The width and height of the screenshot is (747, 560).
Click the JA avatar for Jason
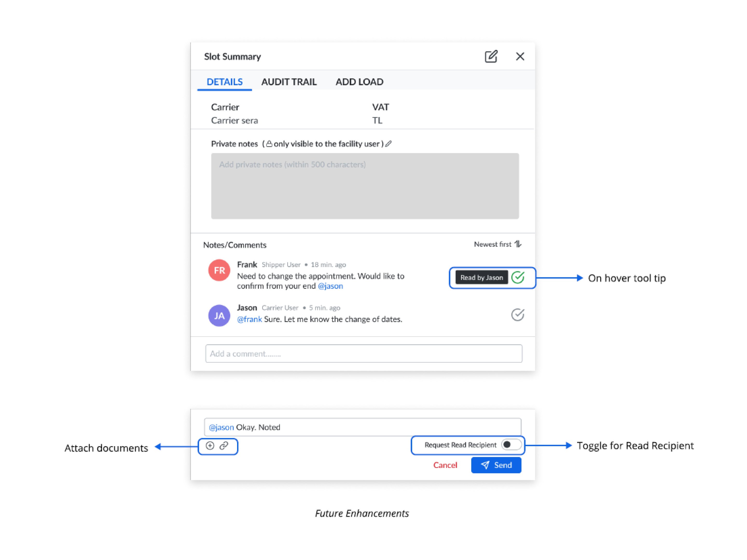tap(219, 316)
